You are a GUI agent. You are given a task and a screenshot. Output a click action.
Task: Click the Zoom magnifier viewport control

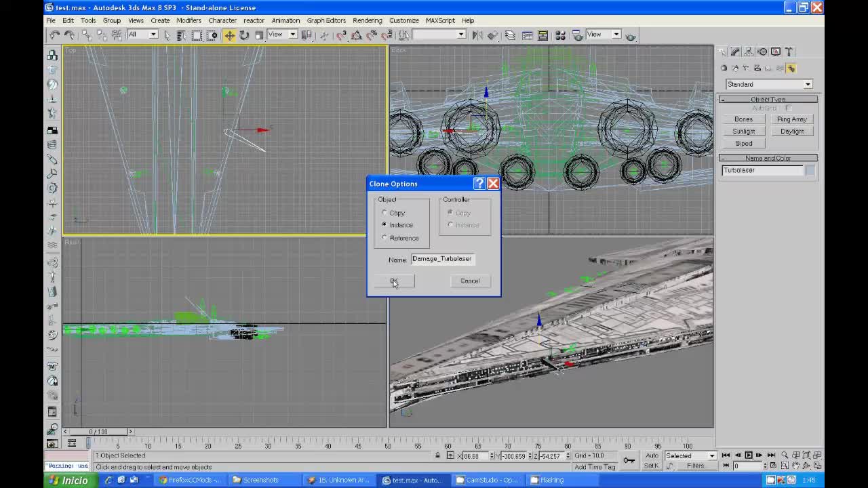(785, 455)
